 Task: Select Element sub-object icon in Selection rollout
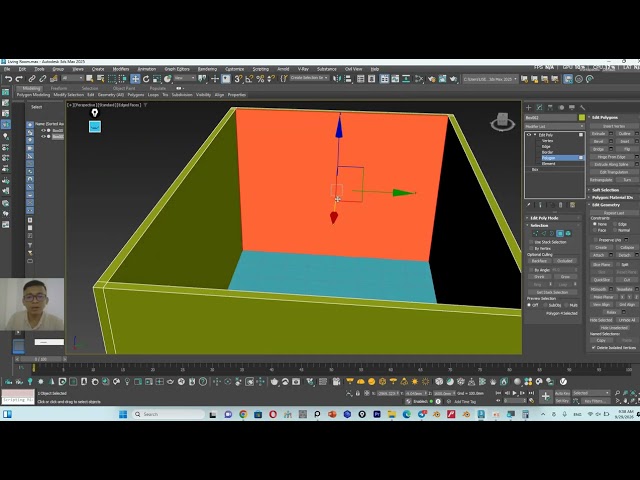568,233
